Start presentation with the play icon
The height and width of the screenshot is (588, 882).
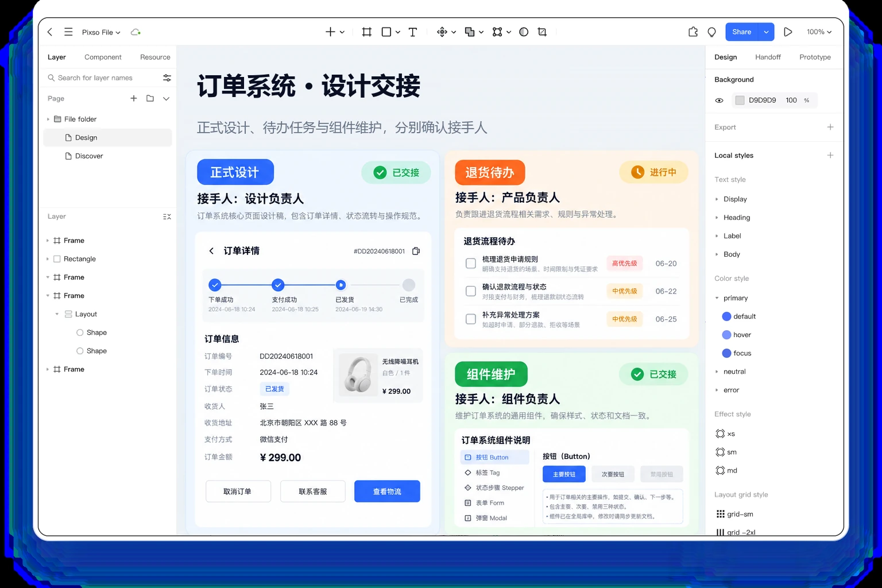[788, 32]
